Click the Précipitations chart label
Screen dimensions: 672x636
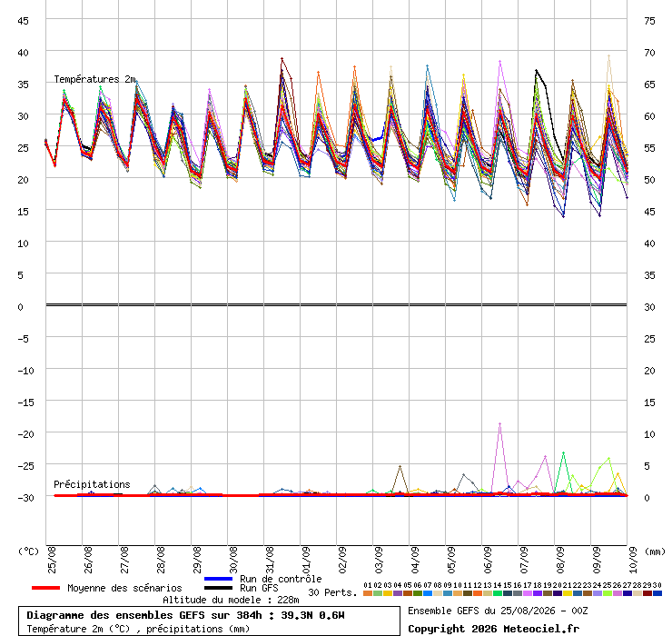pyautogui.click(x=92, y=484)
